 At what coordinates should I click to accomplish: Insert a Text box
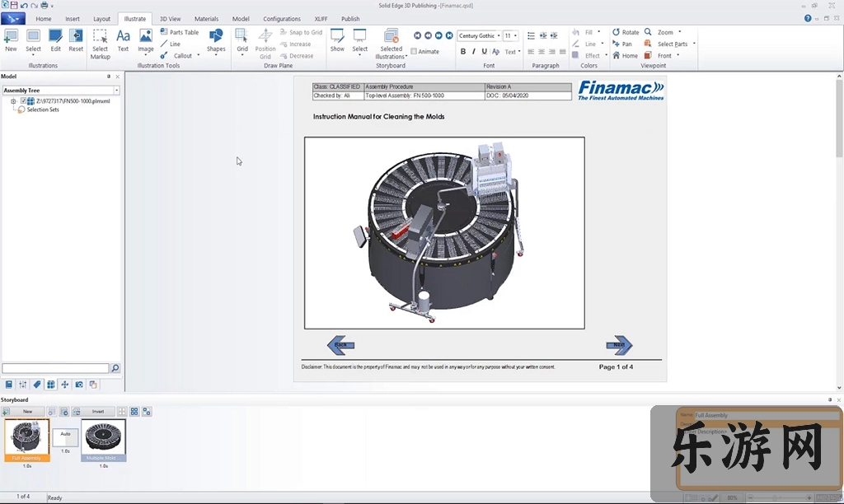124,41
